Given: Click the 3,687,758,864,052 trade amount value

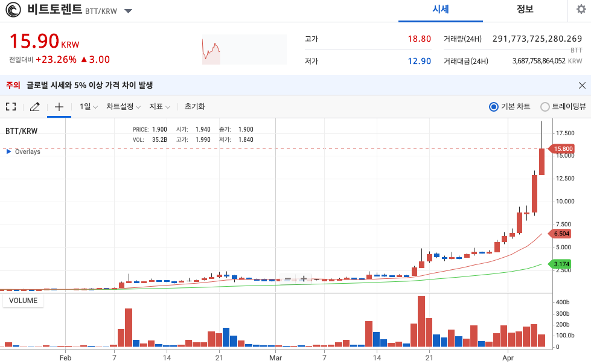Looking at the screenshot, I should (538, 61).
